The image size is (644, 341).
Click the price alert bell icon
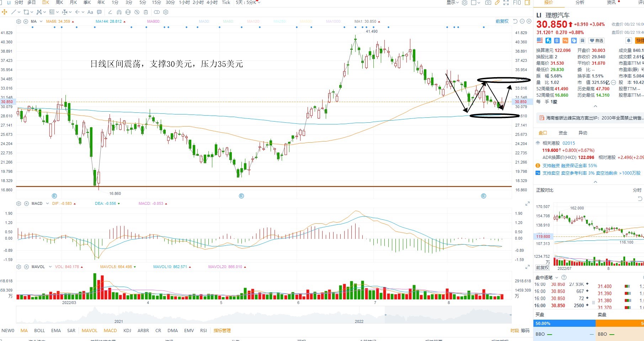tap(629, 41)
